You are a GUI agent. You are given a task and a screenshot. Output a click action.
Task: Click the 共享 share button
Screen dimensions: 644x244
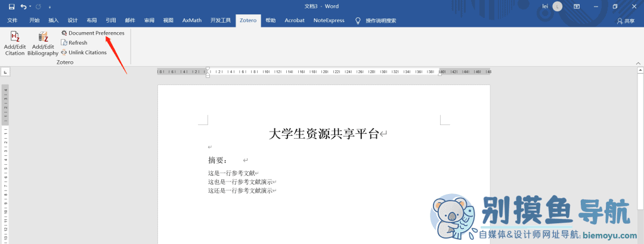click(x=626, y=21)
